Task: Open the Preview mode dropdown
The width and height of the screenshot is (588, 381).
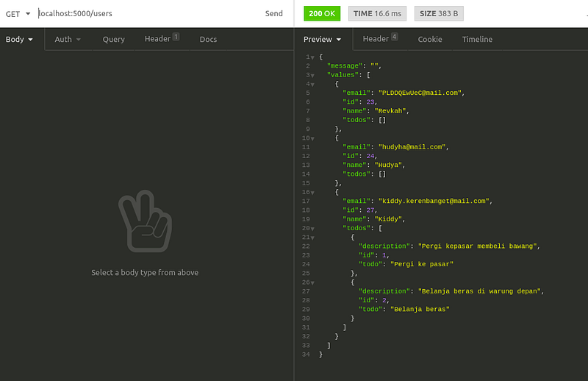Action: tap(322, 40)
